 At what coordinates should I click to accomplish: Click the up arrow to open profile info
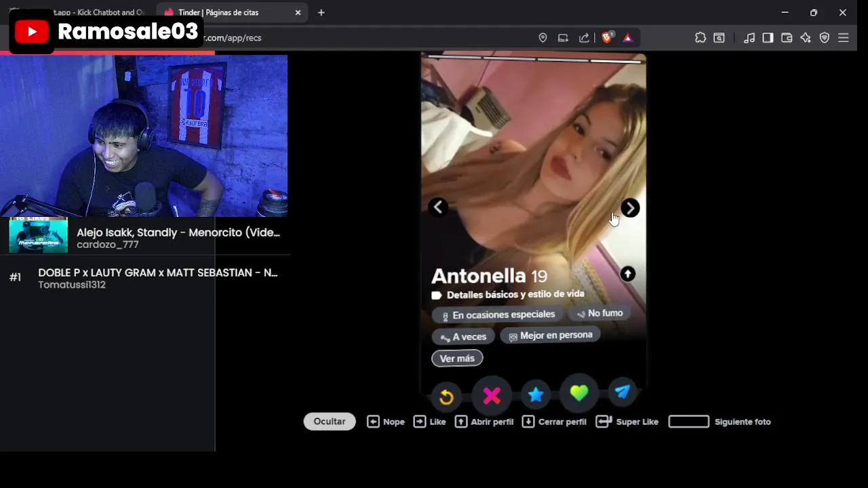[627, 274]
